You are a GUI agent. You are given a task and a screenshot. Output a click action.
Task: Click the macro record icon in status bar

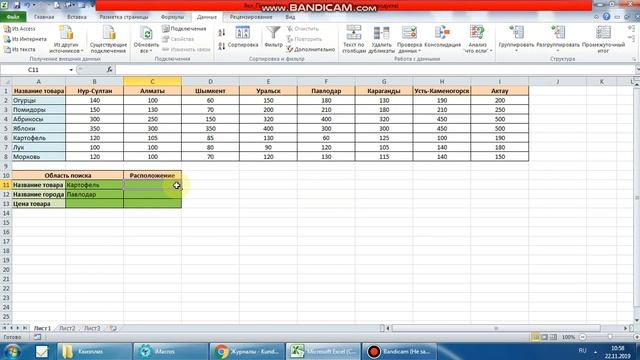pos(37,337)
